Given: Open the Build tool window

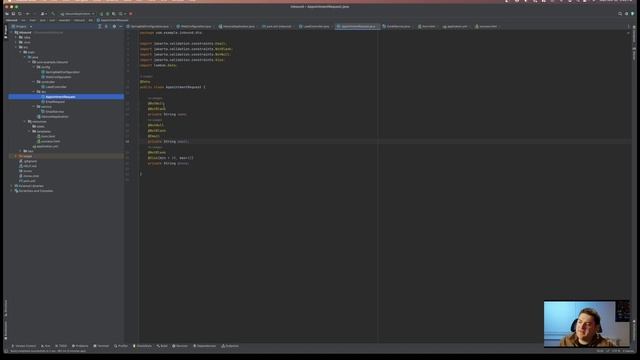Looking at the screenshot, I should tap(162, 346).
